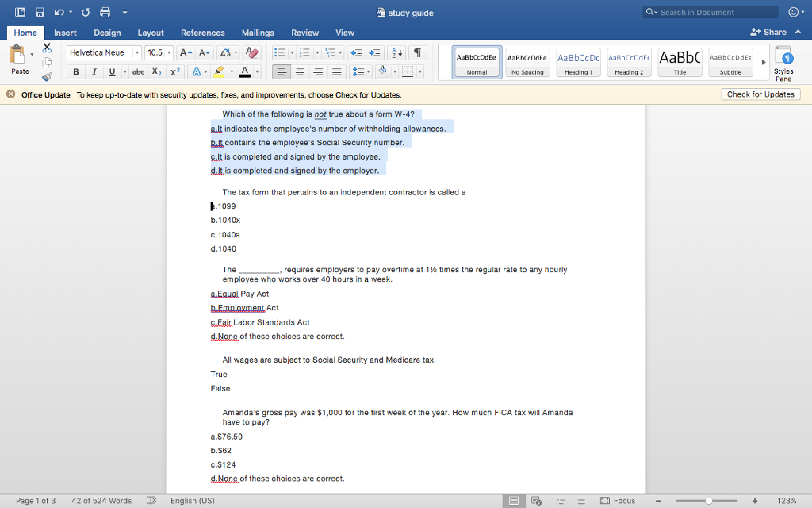Open the Review tab
The height and width of the screenshot is (508, 812).
coord(305,33)
